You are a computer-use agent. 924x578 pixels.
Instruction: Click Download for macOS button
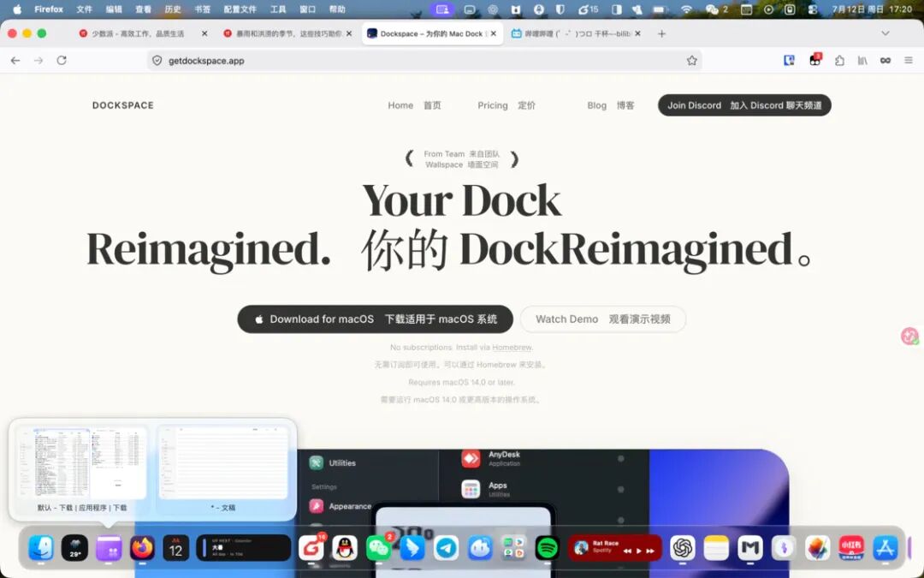tap(376, 319)
